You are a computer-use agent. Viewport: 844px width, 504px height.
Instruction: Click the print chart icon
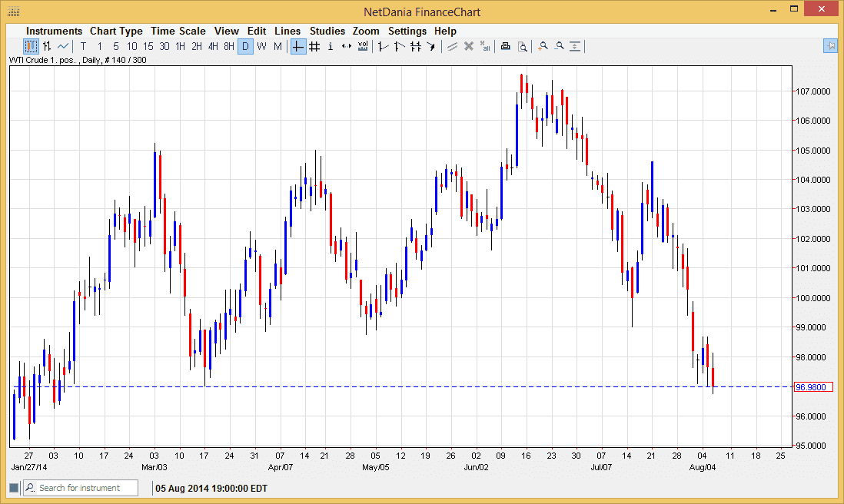(505, 46)
